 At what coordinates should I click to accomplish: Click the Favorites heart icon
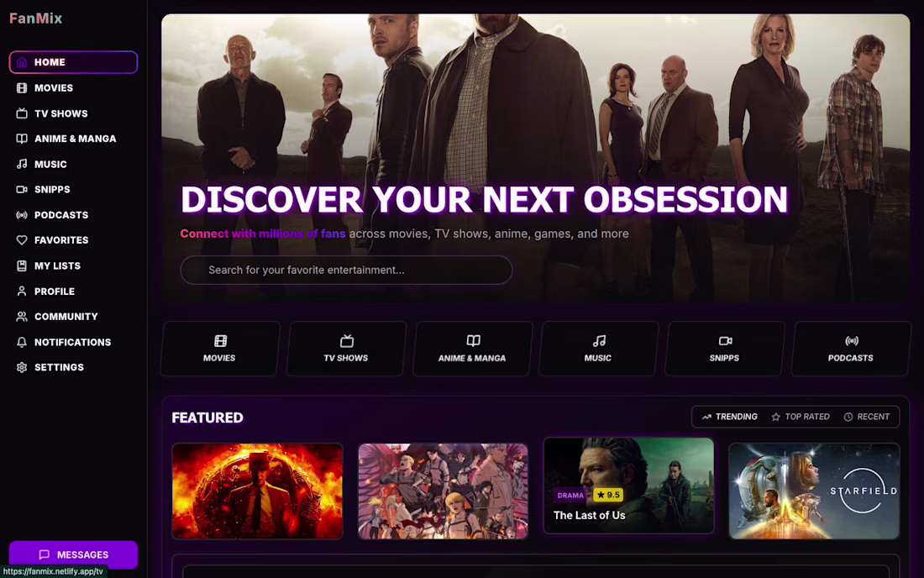pos(22,239)
